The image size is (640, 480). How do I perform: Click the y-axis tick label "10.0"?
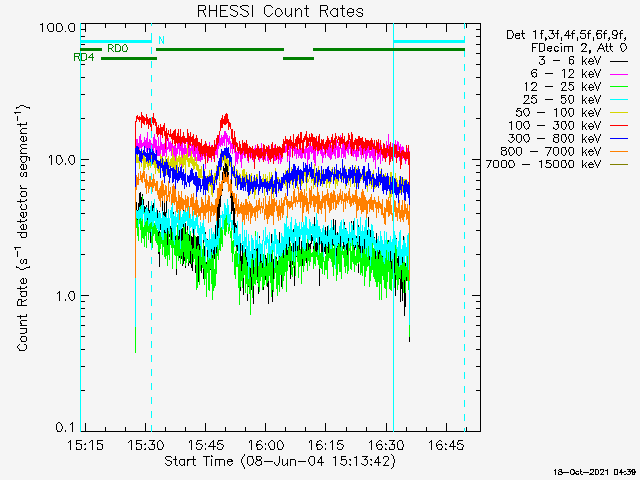(62, 160)
